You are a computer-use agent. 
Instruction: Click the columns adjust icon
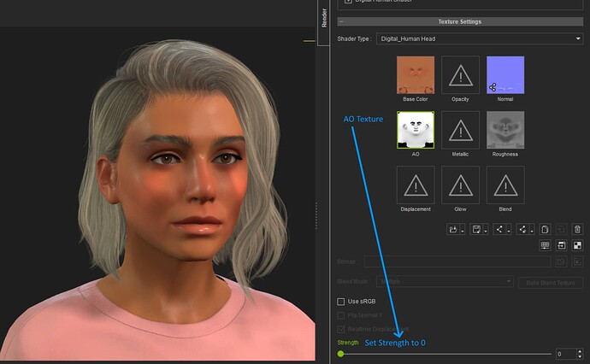(x=545, y=245)
